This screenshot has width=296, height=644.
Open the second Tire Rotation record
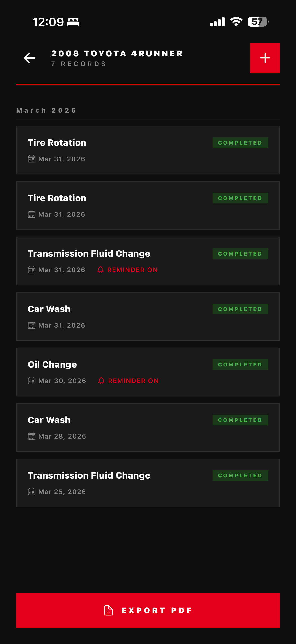(148, 205)
